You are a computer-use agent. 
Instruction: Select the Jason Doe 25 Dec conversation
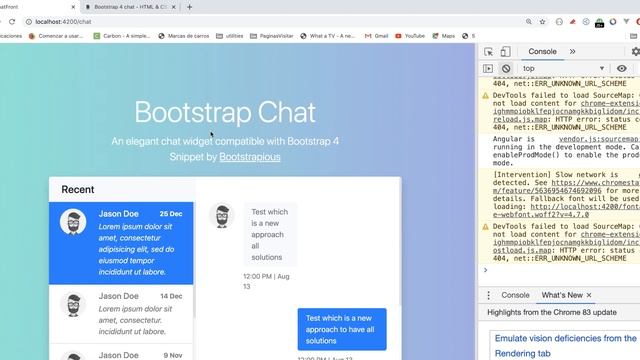pos(121,243)
